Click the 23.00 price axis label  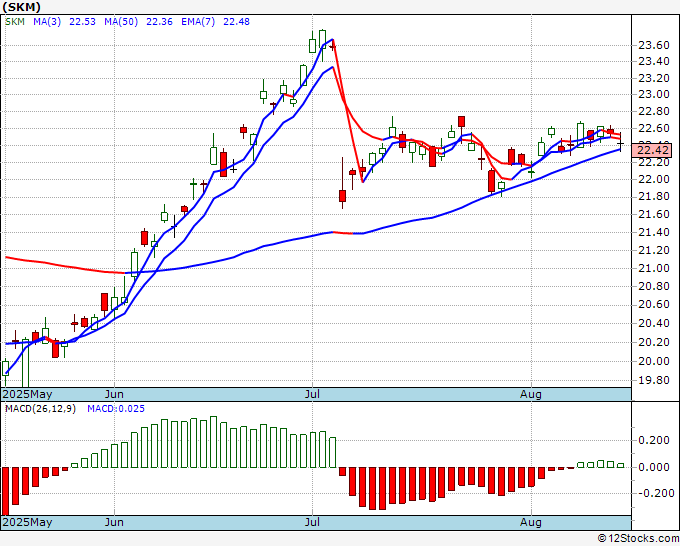[x=654, y=95]
